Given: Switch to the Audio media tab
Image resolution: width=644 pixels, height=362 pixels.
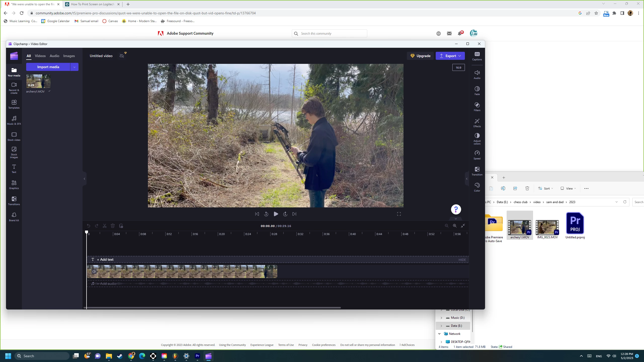Looking at the screenshot, I should point(54,56).
